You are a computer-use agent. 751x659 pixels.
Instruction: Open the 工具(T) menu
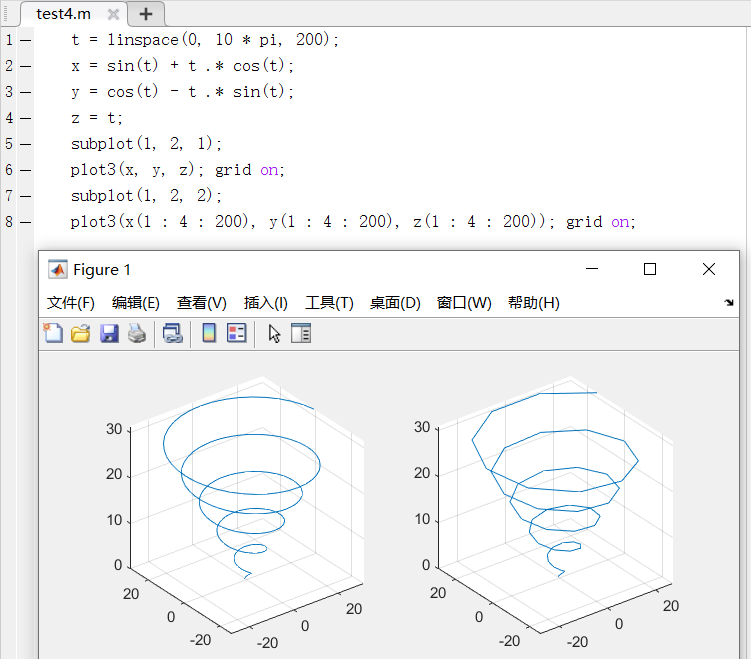330,303
